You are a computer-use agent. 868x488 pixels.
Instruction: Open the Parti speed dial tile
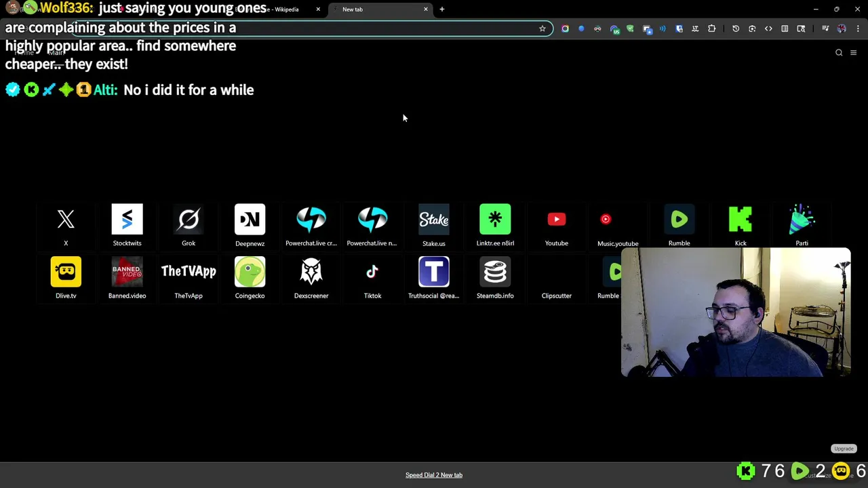(802, 226)
